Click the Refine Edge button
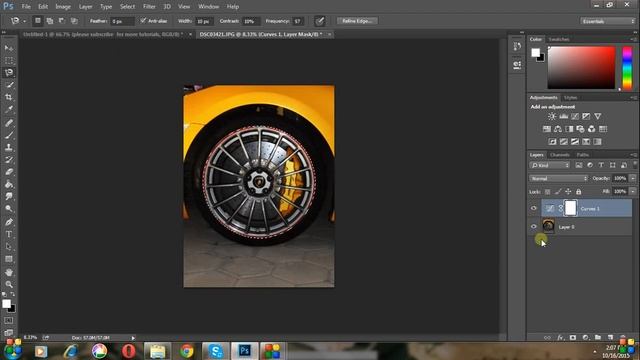 click(x=357, y=21)
